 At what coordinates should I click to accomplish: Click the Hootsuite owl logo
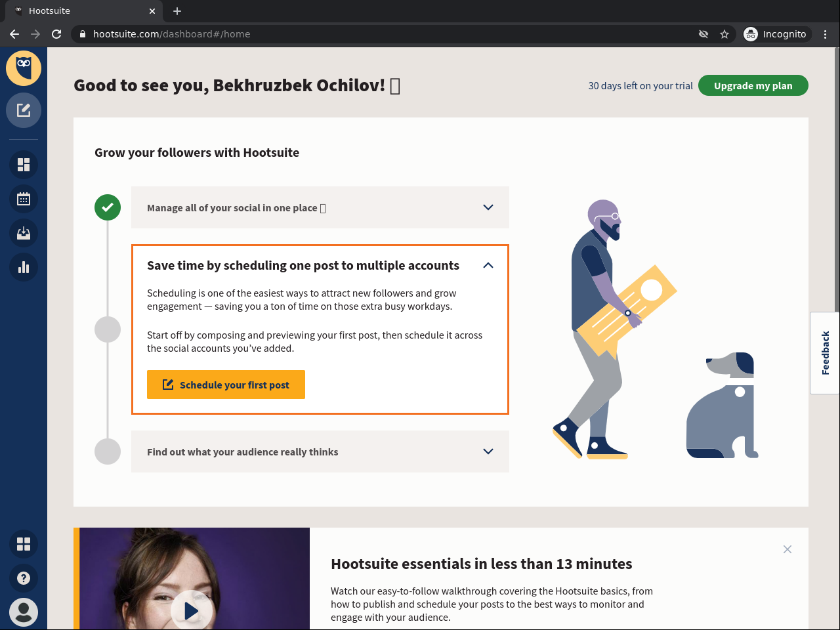(x=24, y=68)
